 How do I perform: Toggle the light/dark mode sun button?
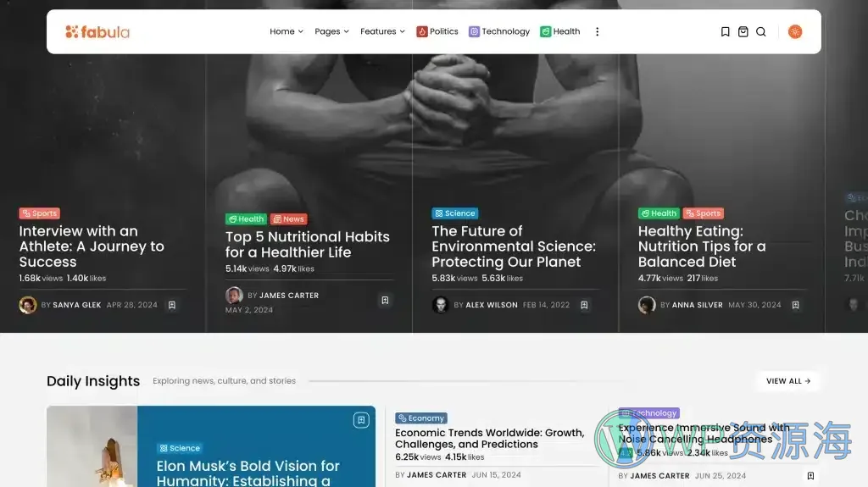794,32
